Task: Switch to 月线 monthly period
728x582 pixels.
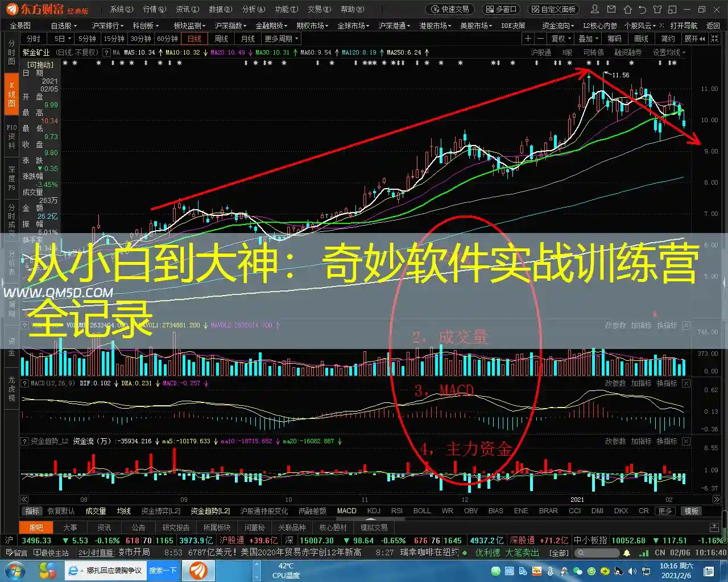Action: (248, 39)
